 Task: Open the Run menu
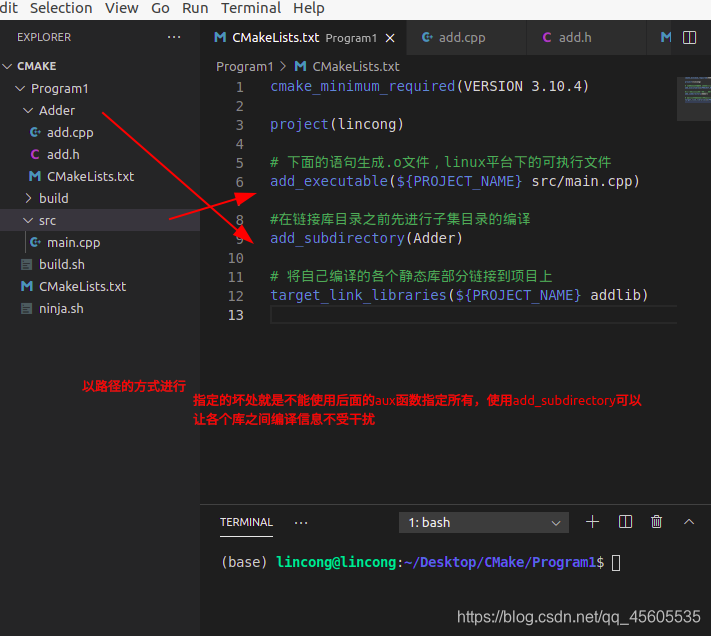click(x=195, y=8)
